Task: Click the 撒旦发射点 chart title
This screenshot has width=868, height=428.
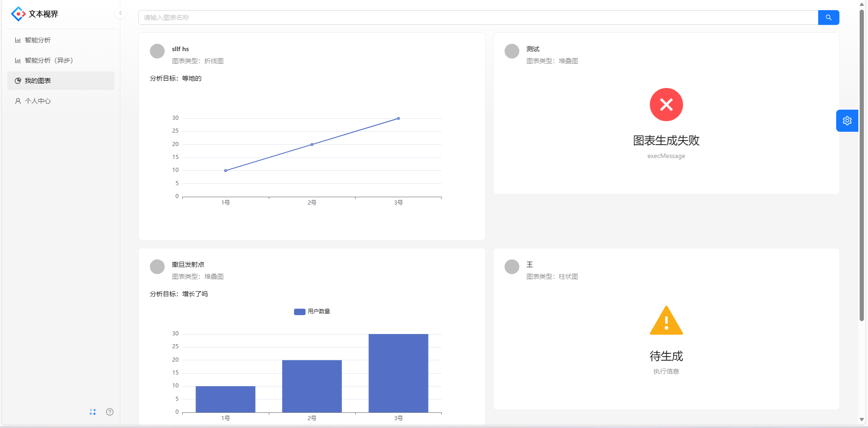Action: pyautogui.click(x=188, y=264)
